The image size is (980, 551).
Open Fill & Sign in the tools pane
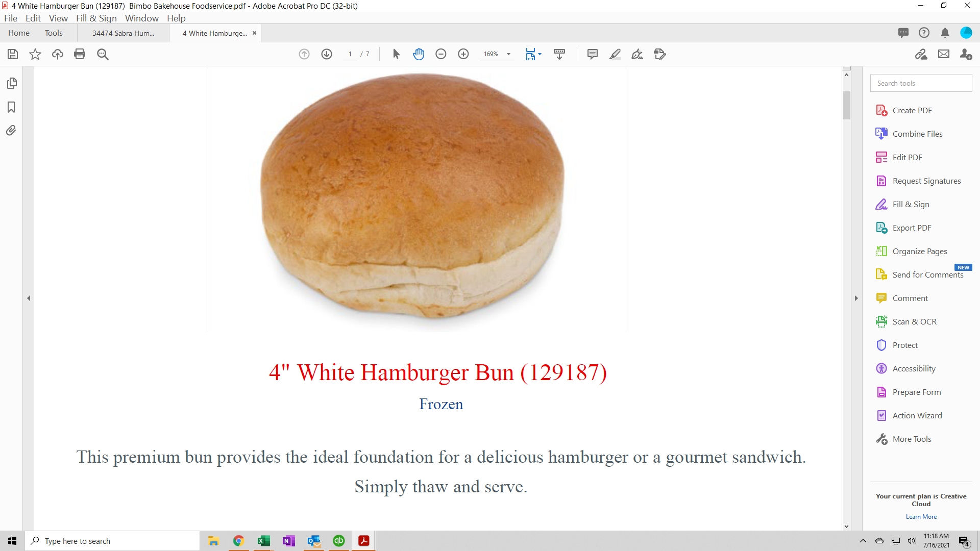click(x=911, y=205)
